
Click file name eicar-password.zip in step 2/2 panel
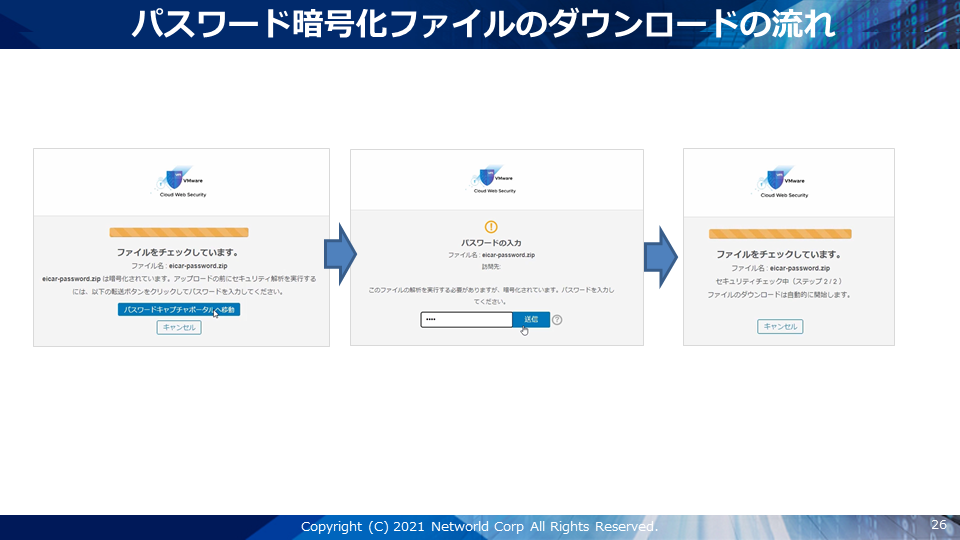pos(800,269)
